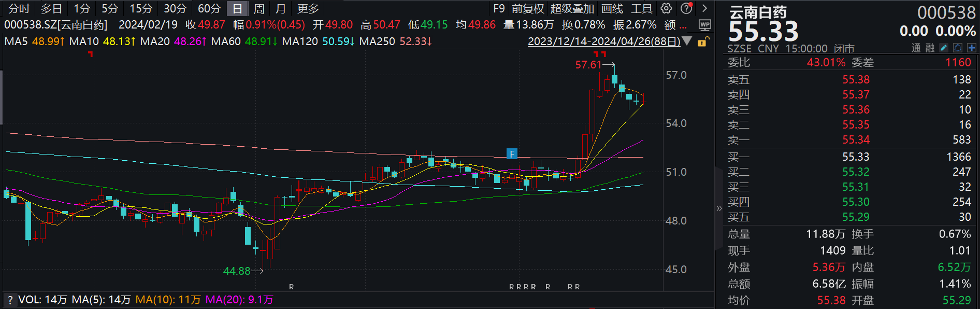
Task: Select the 周 weekly period tab
Action: coord(259,9)
